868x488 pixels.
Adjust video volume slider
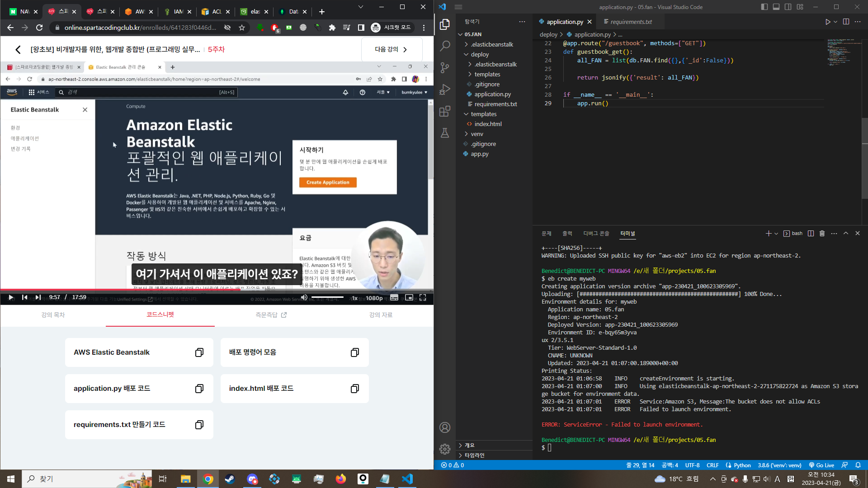click(328, 297)
